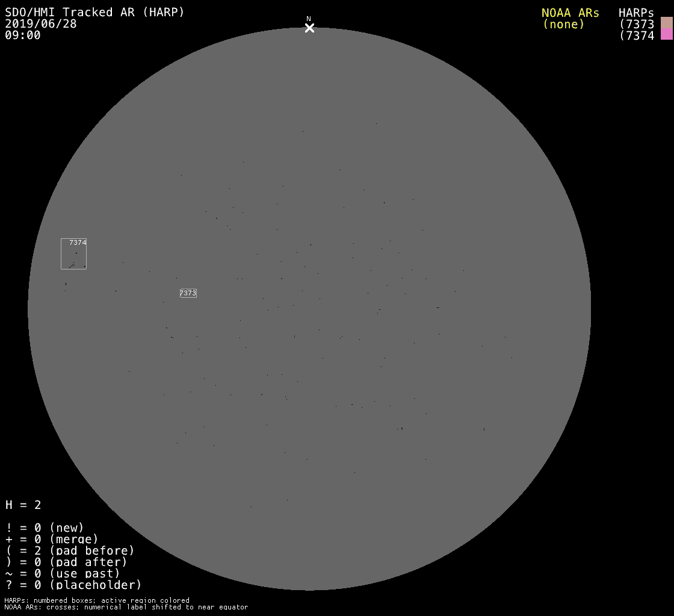Select the HARP 7374 dotted bounding box
Image resolution: width=674 pixels, height=616 pixels.
[73, 254]
